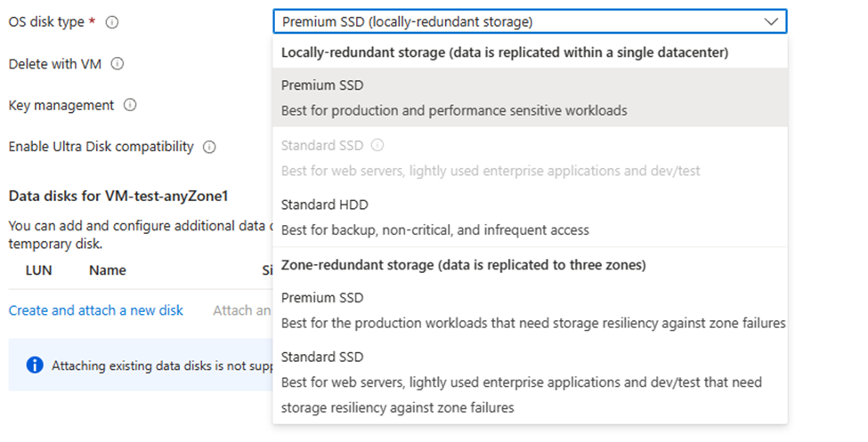The height and width of the screenshot is (442, 868).
Task: Click the Zone-redundant storage group header
Action: [463, 265]
